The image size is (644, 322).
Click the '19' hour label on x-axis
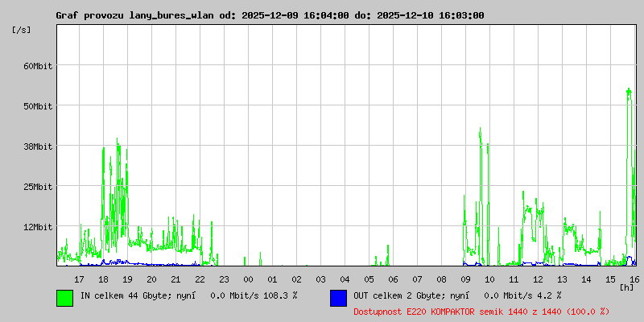[x=128, y=279]
